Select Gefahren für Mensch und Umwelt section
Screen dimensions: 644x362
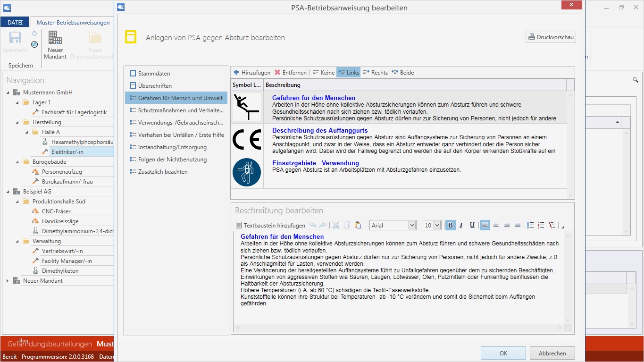(x=176, y=98)
